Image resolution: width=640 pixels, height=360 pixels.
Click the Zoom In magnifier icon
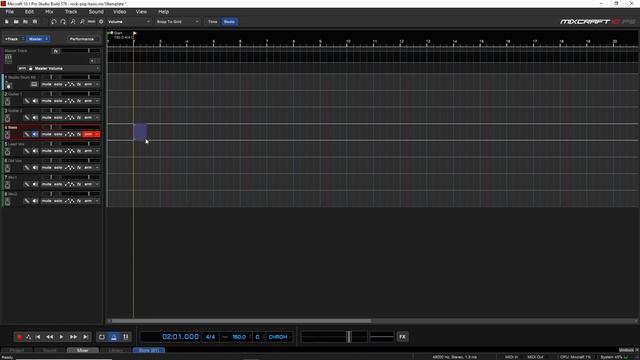[73, 22]
